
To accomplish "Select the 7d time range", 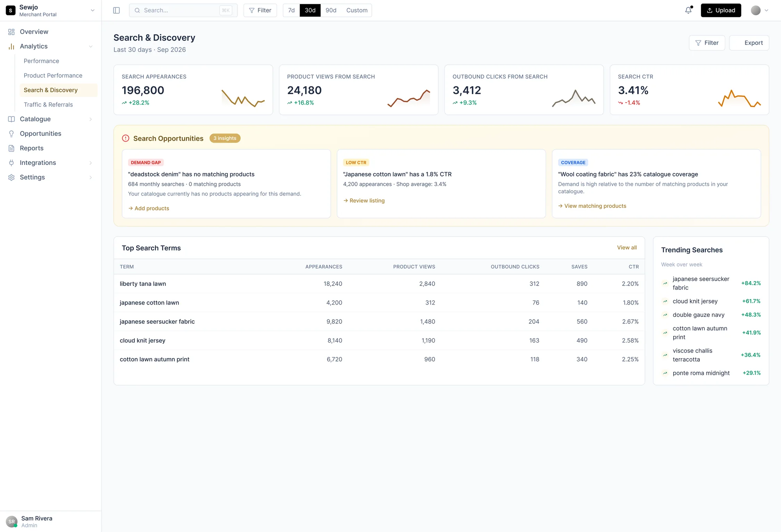I will coord(291,10).
